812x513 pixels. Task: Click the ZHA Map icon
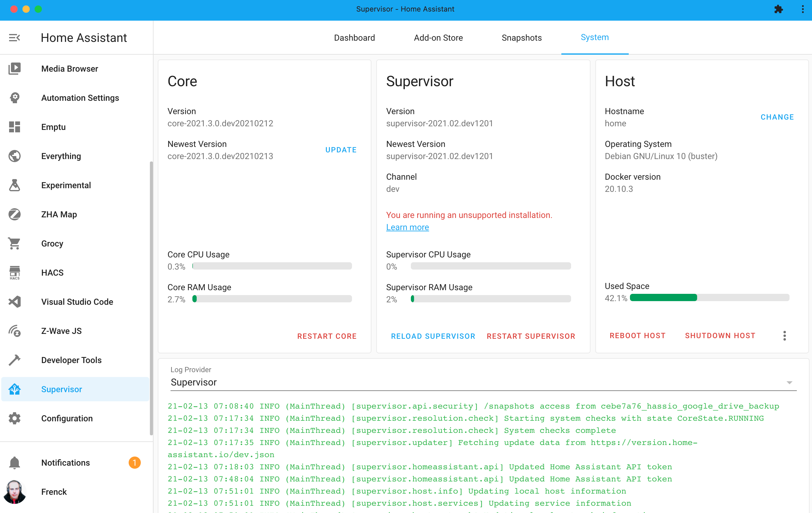click(x=15, y=214)
